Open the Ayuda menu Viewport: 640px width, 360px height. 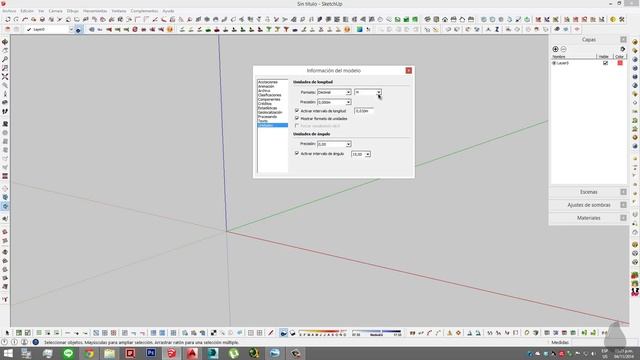point(168,11)
